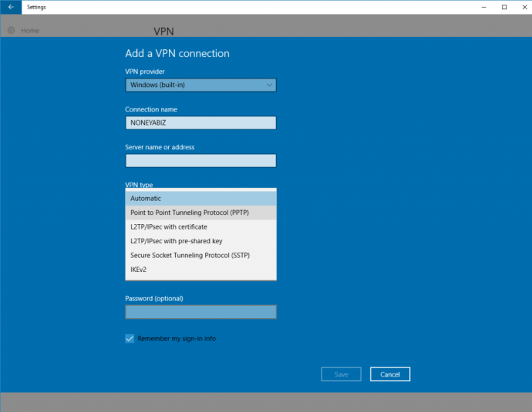Click the Home gear icon
The width and height of the screenshot is (532, 412).
coord(11,31)
